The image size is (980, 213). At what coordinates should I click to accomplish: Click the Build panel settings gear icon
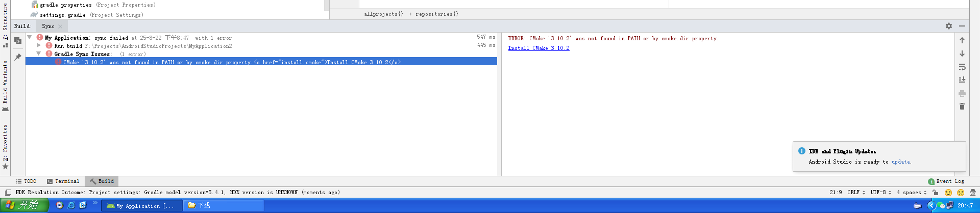tap(948, 26)
